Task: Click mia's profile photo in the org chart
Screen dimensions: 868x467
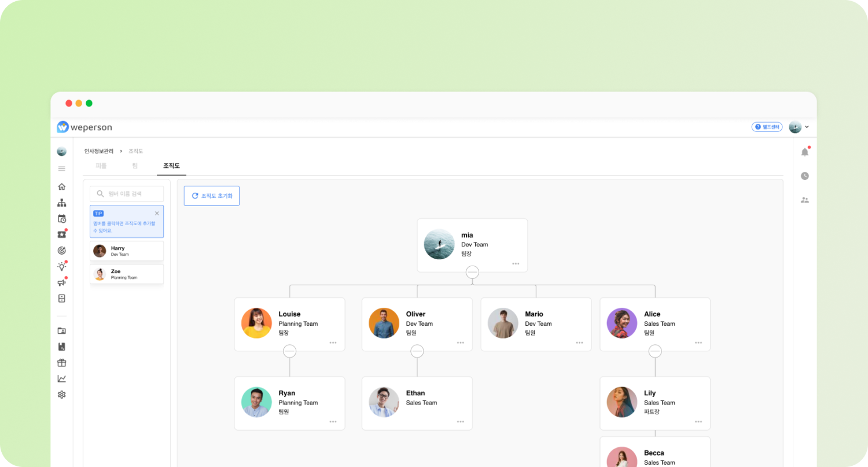Action: pyautogui.click(x=439, y=244)
